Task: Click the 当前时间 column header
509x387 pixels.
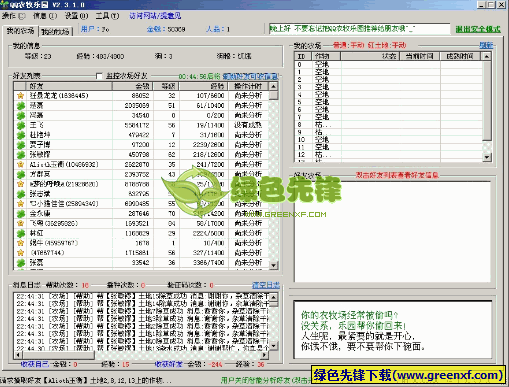Action: point(420,56)
